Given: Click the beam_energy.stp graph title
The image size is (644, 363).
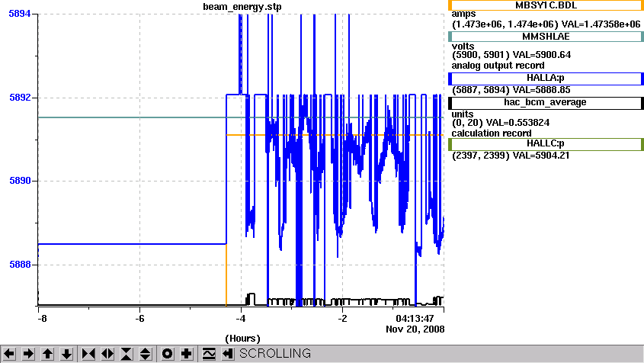Looking at the screenshot, I should click(x=242, y=7).
